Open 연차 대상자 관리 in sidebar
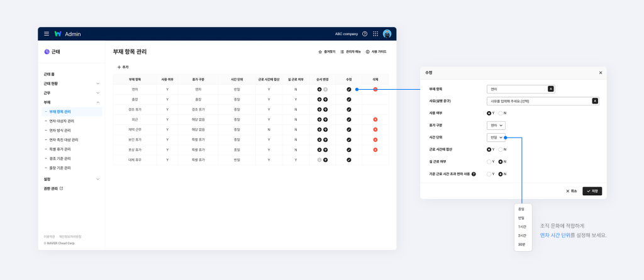This screenshot has width=644, height=280. pyautogui.click(x=65, y=121)
